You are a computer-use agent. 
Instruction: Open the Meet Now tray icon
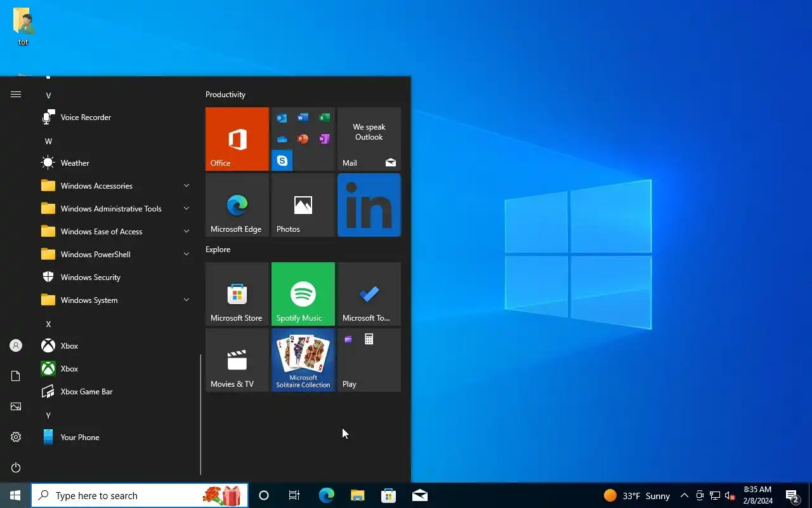click(700, 496)
